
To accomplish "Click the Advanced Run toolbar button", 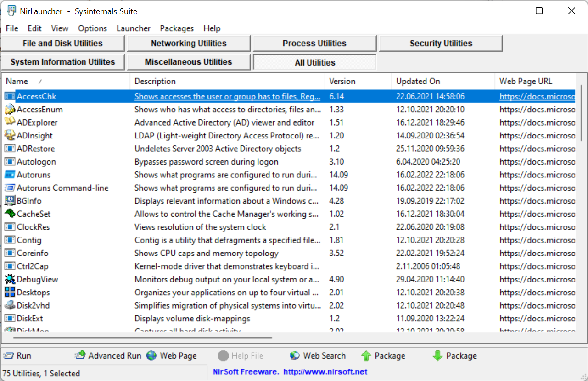I will tap(108, 356).
